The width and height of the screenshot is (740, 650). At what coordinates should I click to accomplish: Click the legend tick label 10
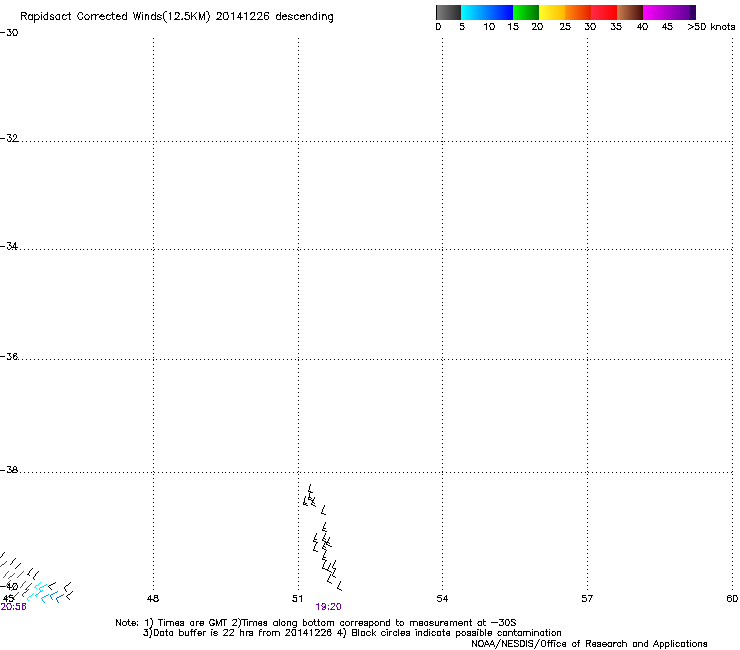click(489, 27)
